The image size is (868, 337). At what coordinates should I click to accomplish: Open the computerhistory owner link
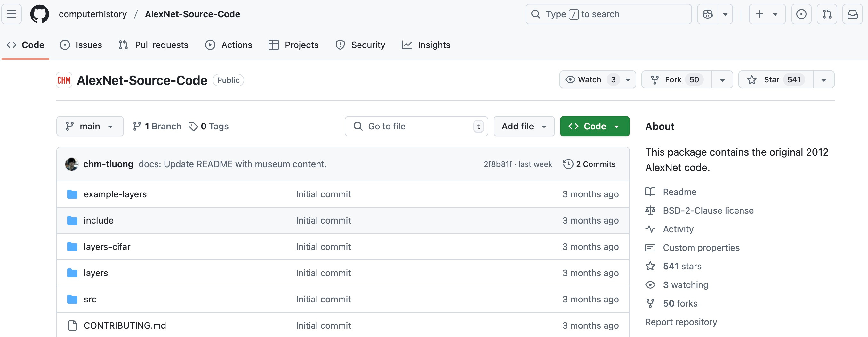click(93, 14)
